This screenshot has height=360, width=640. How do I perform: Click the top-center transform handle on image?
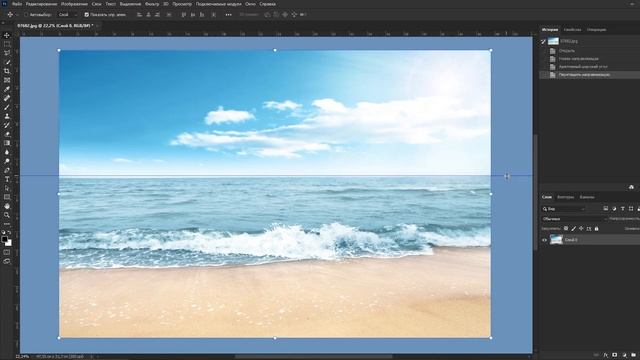coord(275,50)
